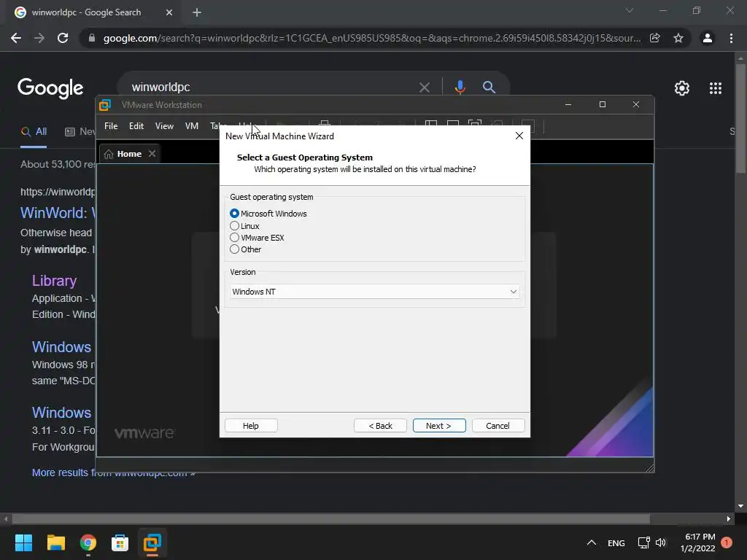Image resolution: width=747 pixels, height=560 pixels.
Task: Reload the Chrome page
Action: tap(63, 38)
